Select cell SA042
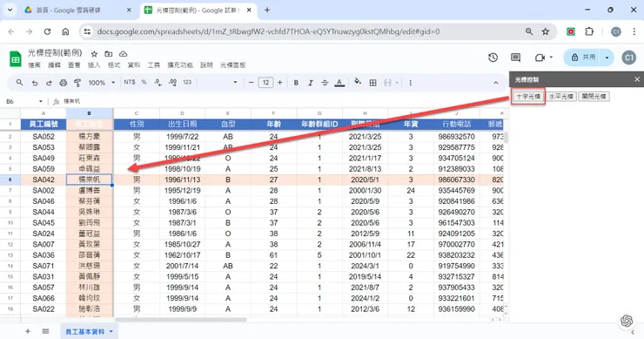644x339 pixels. point(44,180)
